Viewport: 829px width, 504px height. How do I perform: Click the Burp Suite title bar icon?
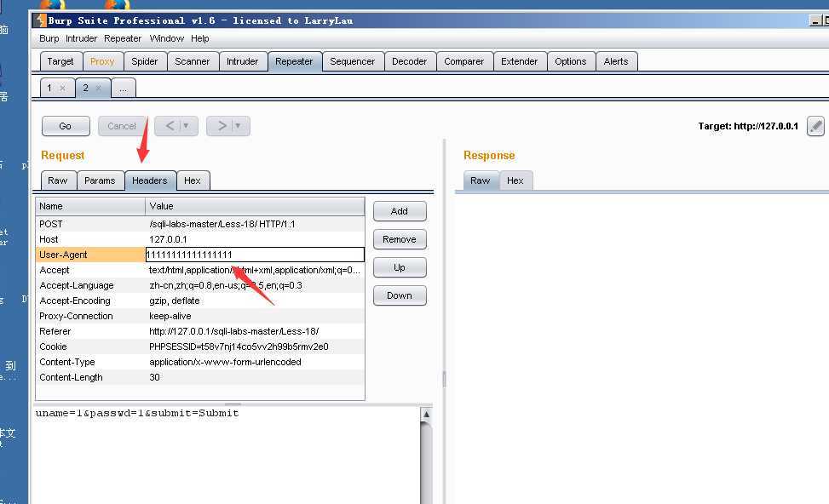[40, 20]
